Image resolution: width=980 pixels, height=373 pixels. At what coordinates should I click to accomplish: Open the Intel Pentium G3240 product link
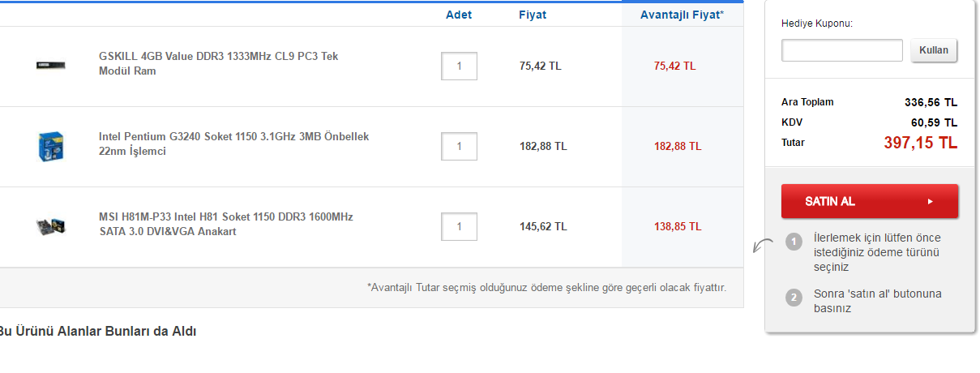[x=233, y=144]
